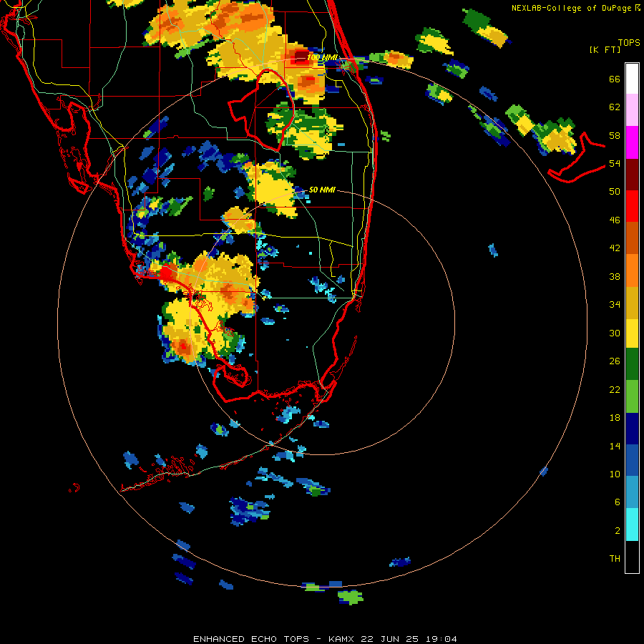Image resolution: width=644 pixels, height=644 pixels.
Task: Click the 'TOPS' legend title
Action: click(x=629, y=42)
